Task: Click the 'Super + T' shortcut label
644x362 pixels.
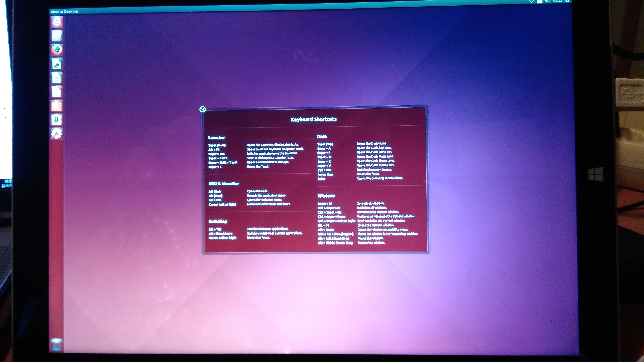Action: 215,167
